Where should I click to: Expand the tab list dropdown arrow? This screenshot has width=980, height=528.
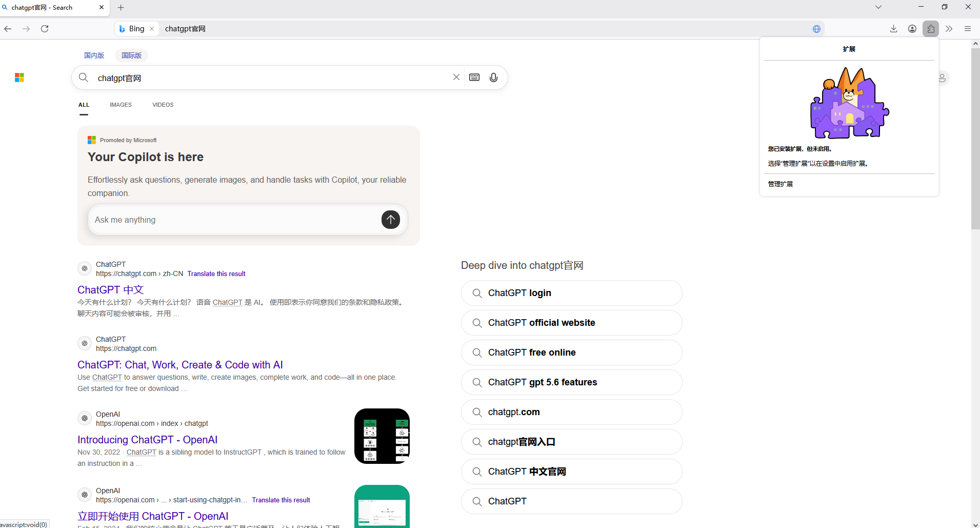(x=878, y=7)
